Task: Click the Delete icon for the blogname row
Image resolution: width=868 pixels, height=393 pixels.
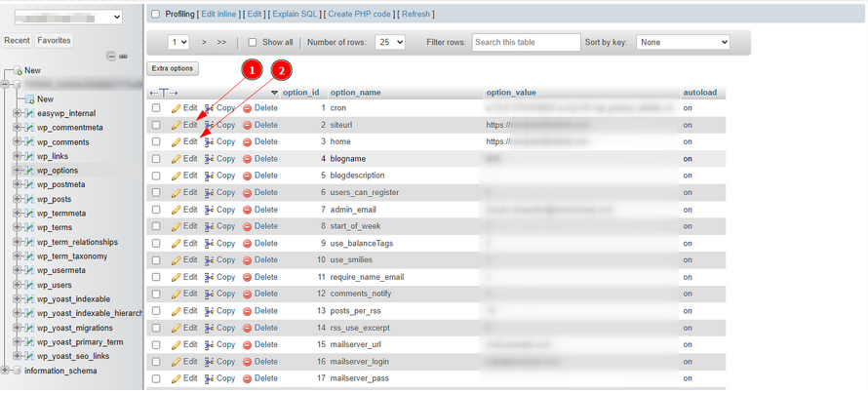Action: click(248, 159)
